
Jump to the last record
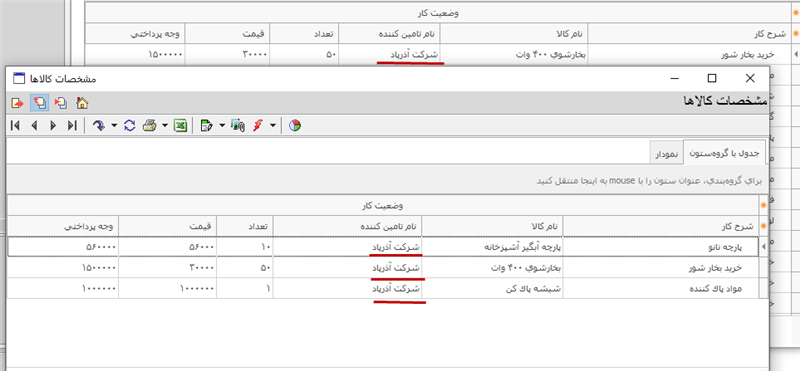[72, 126]
